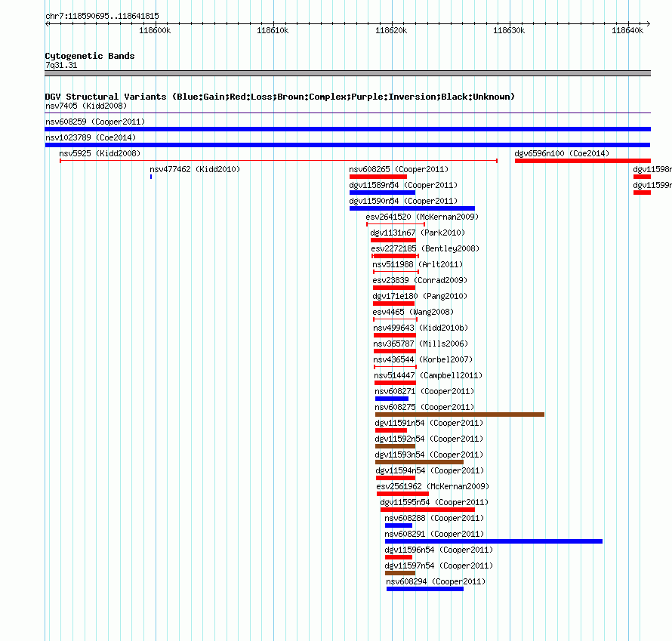This screenshot has height=641, width=672.
Task: Click nsv608275 (Cooper2011) label
Action: [424, 407]
